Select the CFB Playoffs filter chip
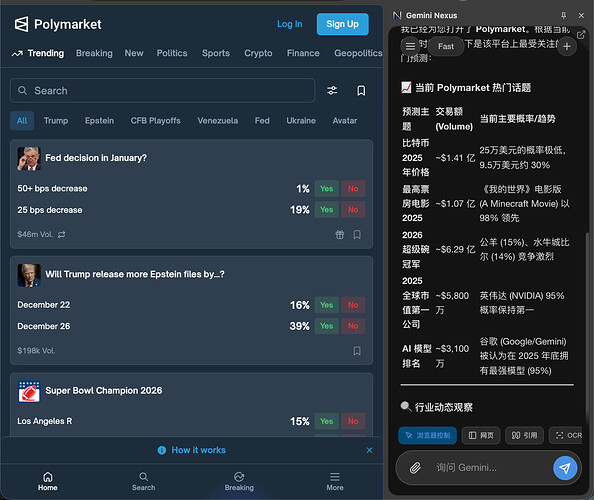This screenshot has height=500, width=594. [155, 120]
